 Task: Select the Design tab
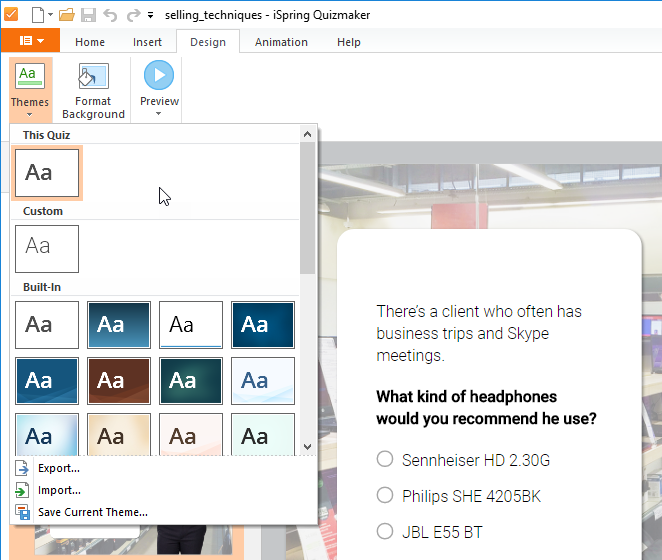pyautogui.click(x=208, y=42)
